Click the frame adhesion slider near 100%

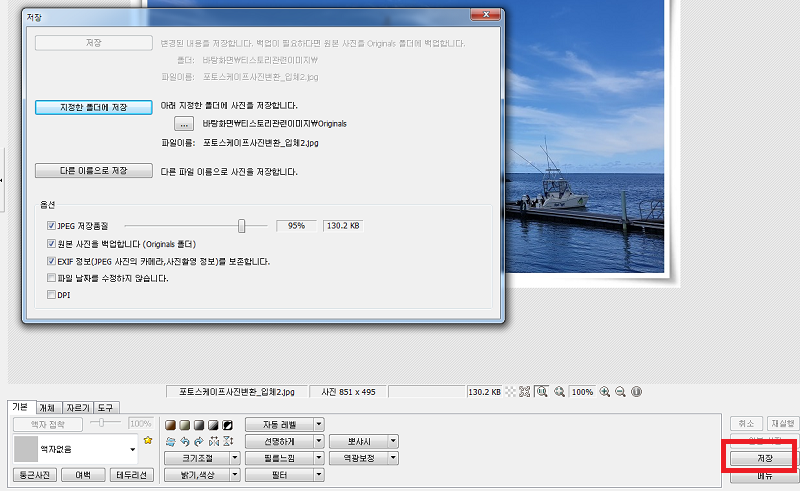point(102,423)
